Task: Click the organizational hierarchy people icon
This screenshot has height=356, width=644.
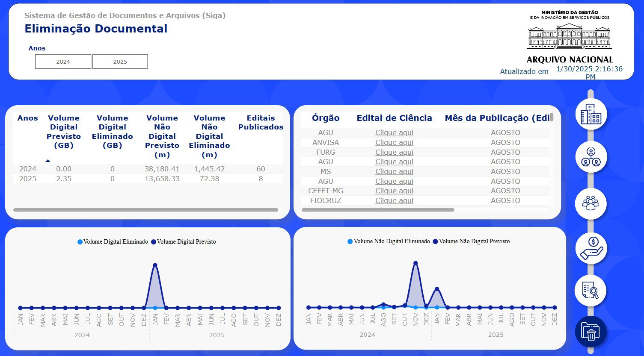Action: [591, 157]
